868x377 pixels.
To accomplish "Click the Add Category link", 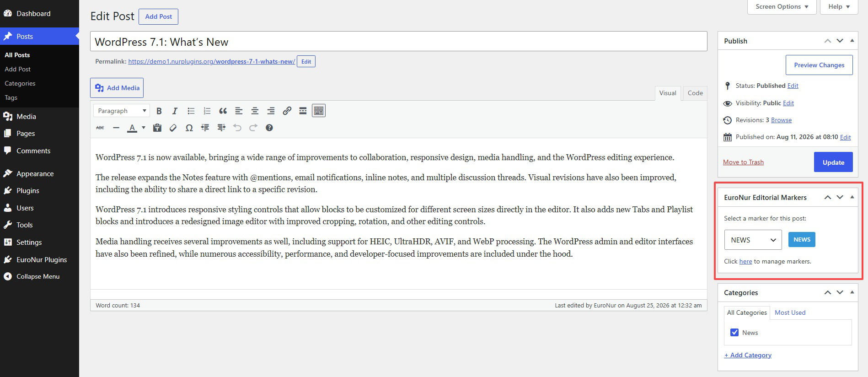I will [748, 355].
